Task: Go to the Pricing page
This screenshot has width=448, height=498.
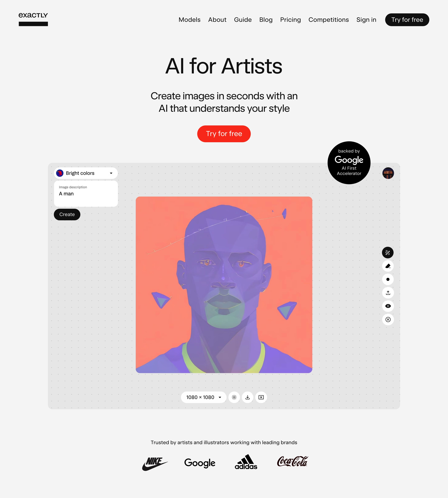Action: (290, 20)
